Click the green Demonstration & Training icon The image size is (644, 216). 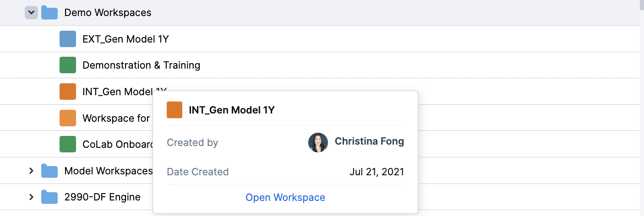pos(68,65)
